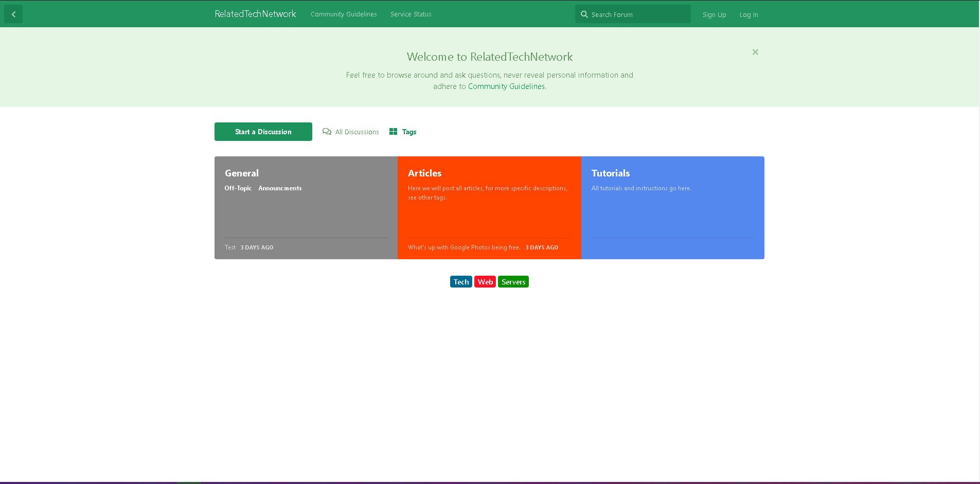The width and height of the screenshot is (980, 484).
Task: Follow the Community Guidelines link in the banner
Action: pos(506,86)
